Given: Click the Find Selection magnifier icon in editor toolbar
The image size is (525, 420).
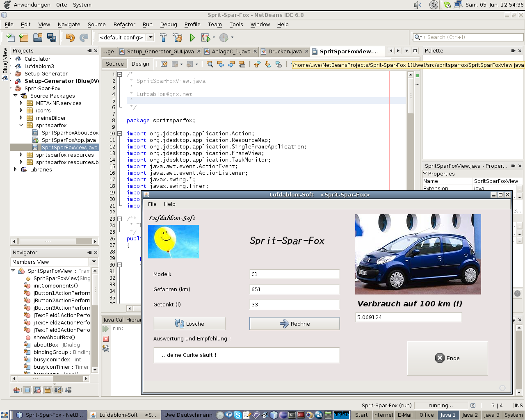Looking at the screenshot, I should click(x=210, y=64).
